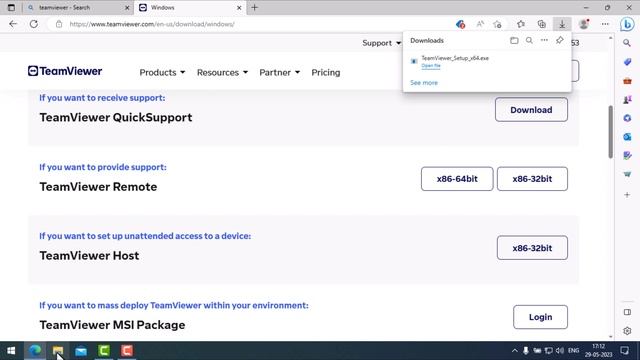This screenshot has height=360, width=640.
Task: Click the sidebar search icon
Action: pos(627,43)
